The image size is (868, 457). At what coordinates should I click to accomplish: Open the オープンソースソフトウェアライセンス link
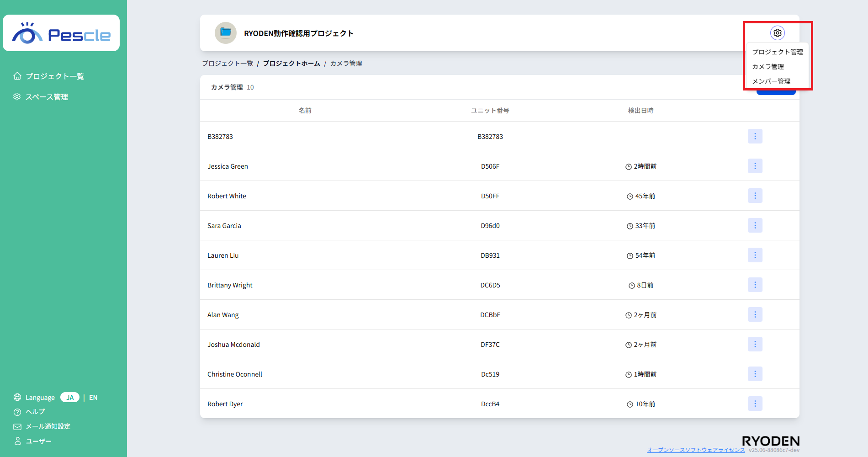click(x=696, y=450)
